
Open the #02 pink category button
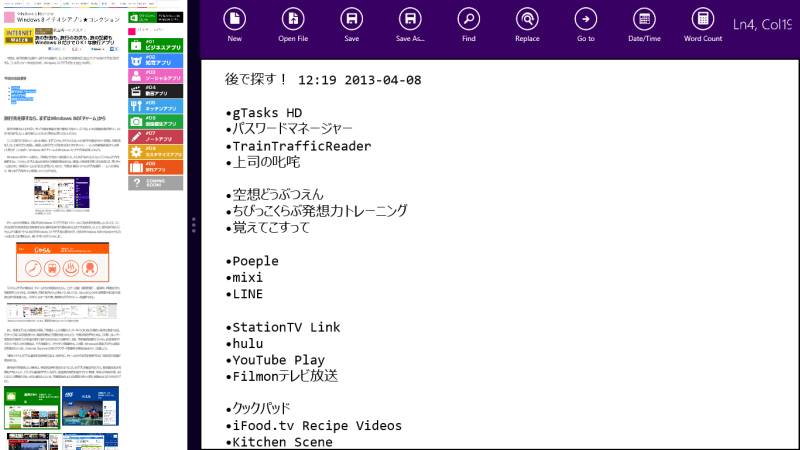point(155,59)
